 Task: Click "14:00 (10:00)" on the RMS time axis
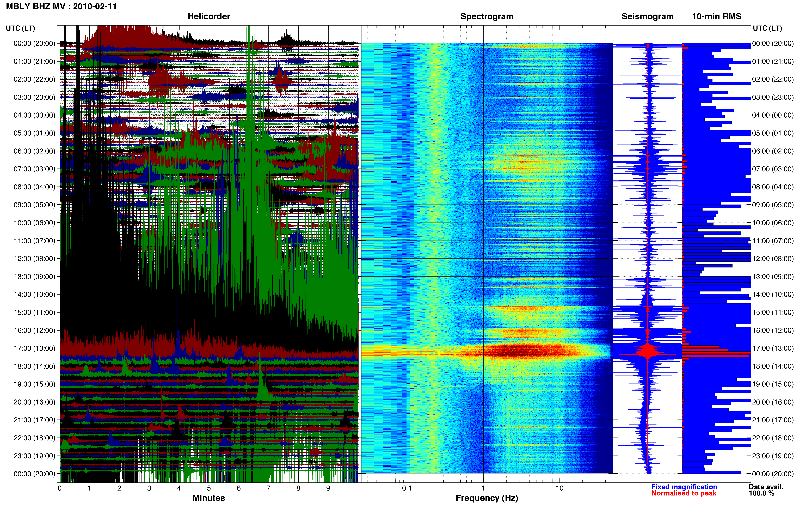tap(773, 295)
